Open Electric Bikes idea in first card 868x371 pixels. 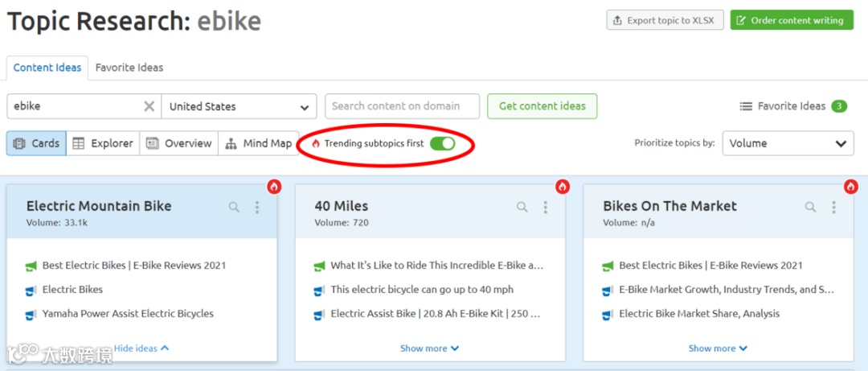click(72, 290)
